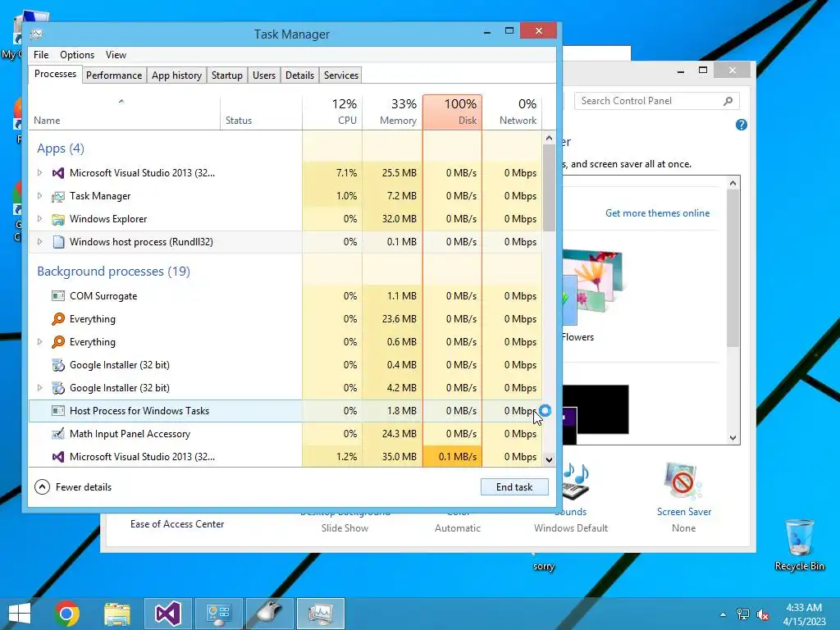Open the Ease of Access Center link
Image resolution: width=840 pixels, height=630 pixels.
pyautogui.click(x=177, y=524)
